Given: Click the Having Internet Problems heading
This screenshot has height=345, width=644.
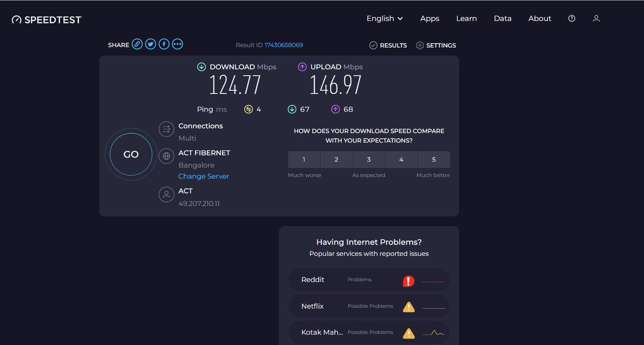Looking at the screenshot, I should click(x=369, y=242).
